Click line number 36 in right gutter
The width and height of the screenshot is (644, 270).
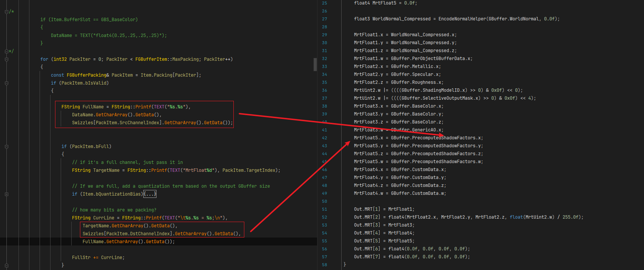click(324, 90)
